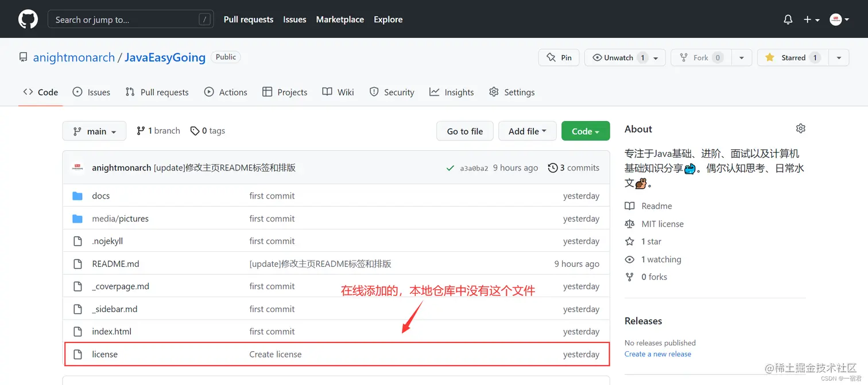Click Issues in top navigation
The width and height of the screenshot is (868, 385).
[294, 19]
